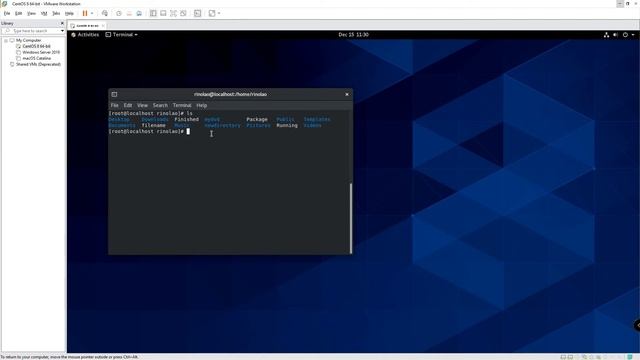Close the terminal window

pos(347,94)
